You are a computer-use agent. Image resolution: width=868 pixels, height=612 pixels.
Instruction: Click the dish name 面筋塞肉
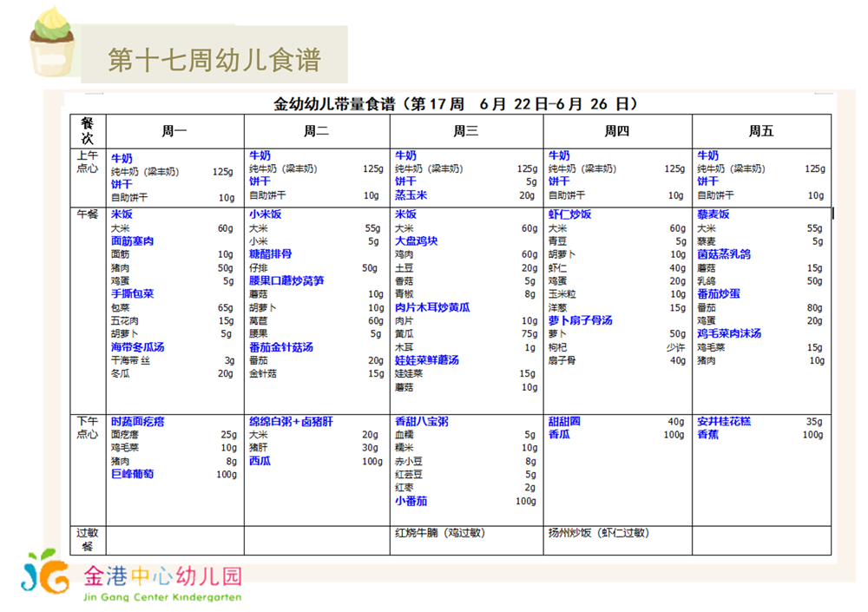click(x=132, y=241)
